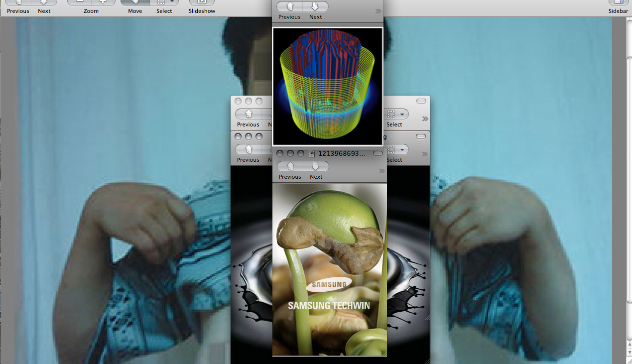Click the Samsung Techwin sprout image

tap(329, 269)
